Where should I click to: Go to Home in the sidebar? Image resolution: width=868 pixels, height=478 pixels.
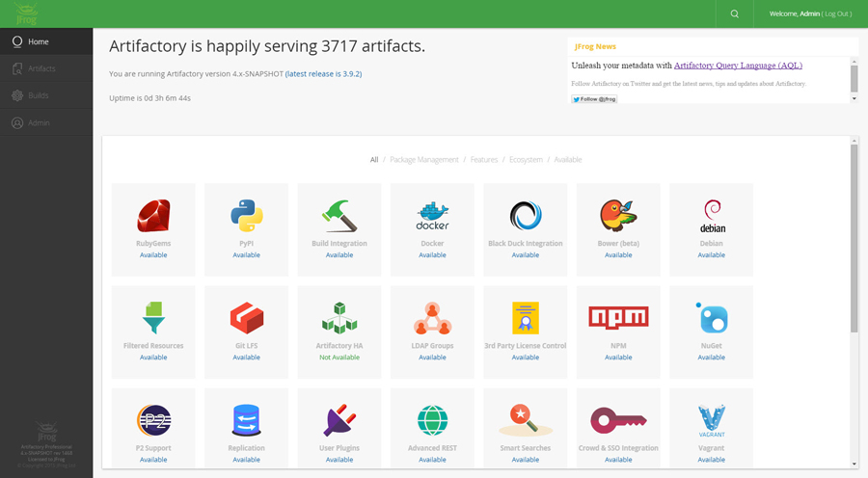(x=46, y=41)
